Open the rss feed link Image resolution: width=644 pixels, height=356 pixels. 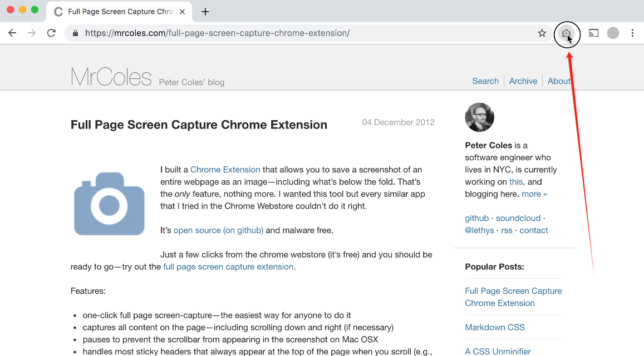[x=507, y=230]
